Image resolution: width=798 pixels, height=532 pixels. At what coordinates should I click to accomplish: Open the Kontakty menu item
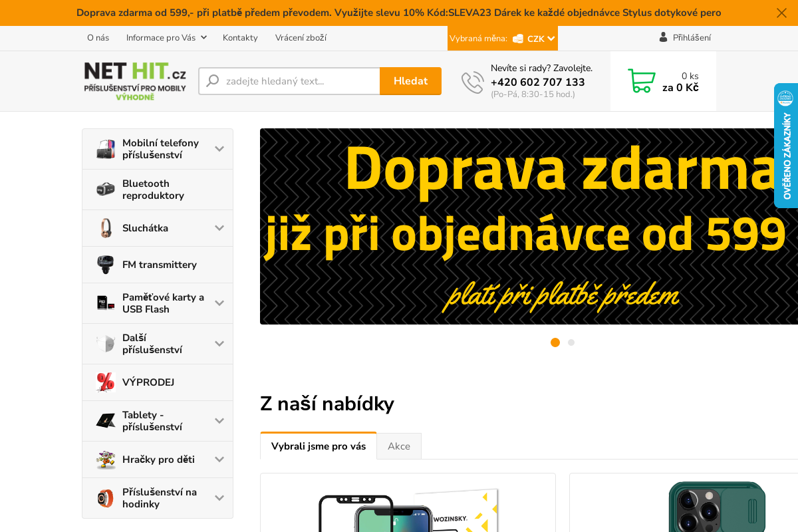240,38
